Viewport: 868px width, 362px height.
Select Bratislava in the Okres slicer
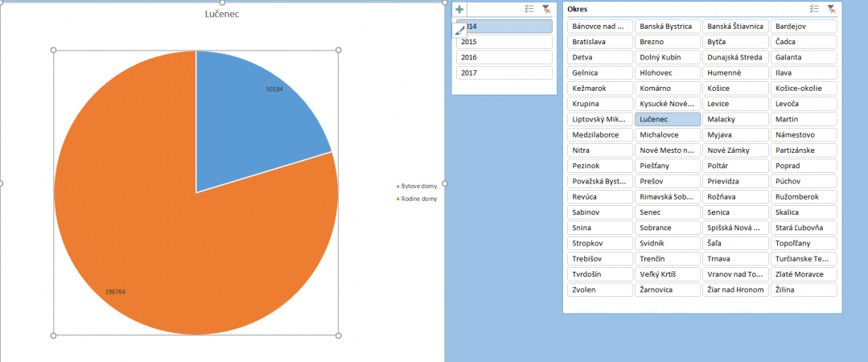600,42
